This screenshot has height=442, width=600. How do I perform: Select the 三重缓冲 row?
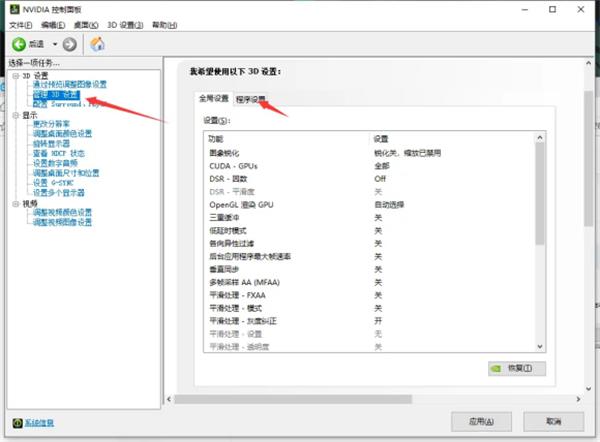(369, 218)
